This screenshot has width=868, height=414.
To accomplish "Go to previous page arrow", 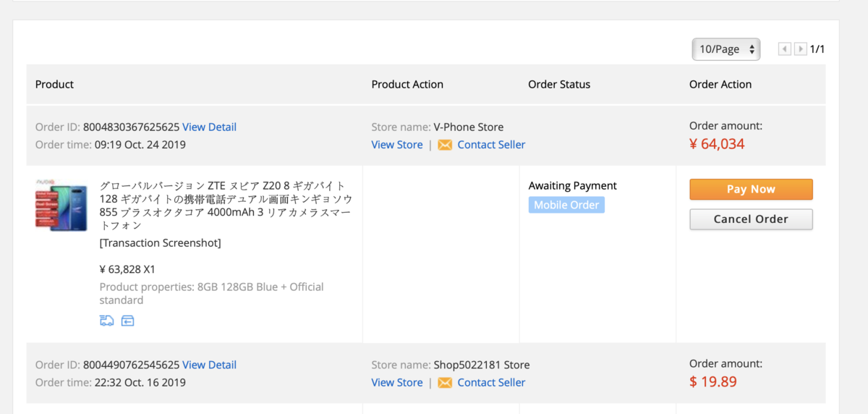I will (785, 49).
